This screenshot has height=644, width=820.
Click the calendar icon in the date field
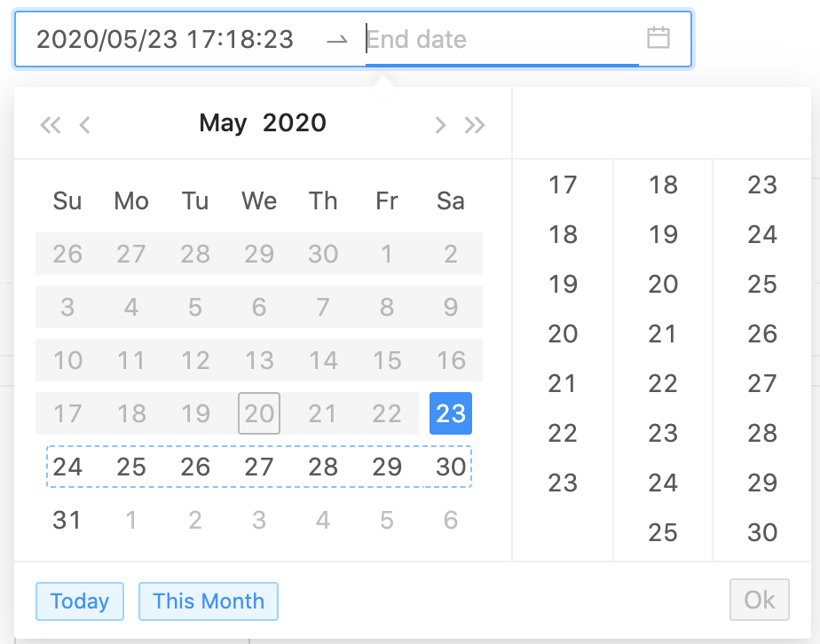point(659,39)
